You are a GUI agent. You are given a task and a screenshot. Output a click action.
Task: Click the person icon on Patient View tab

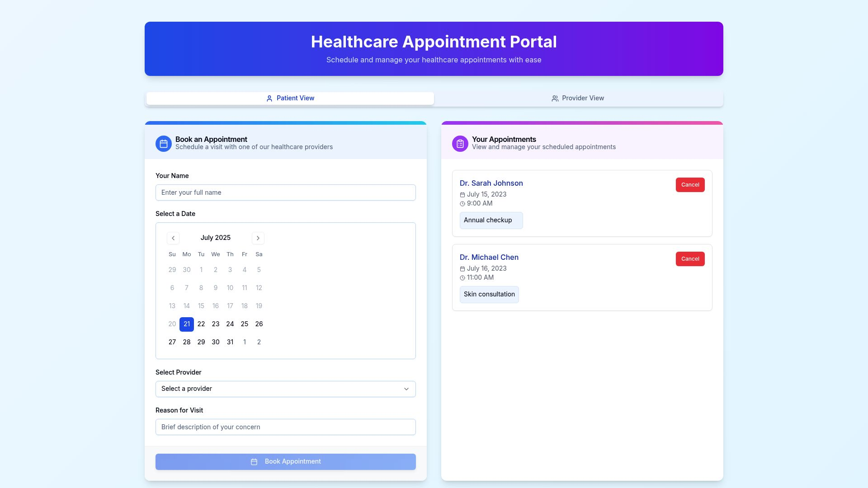tap(269, 98)
